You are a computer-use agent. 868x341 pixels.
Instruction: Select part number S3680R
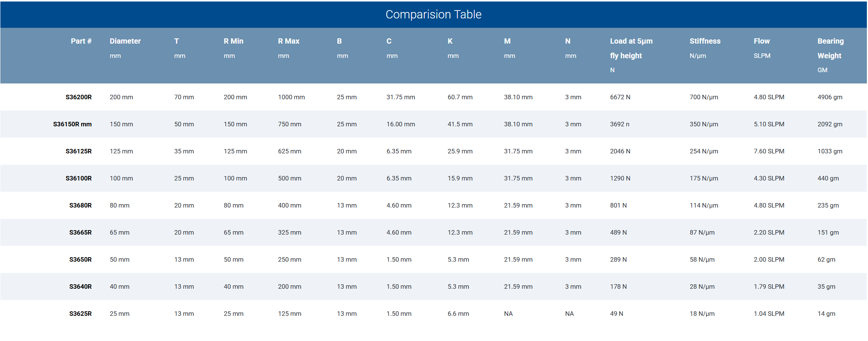(x=80, y=205)
